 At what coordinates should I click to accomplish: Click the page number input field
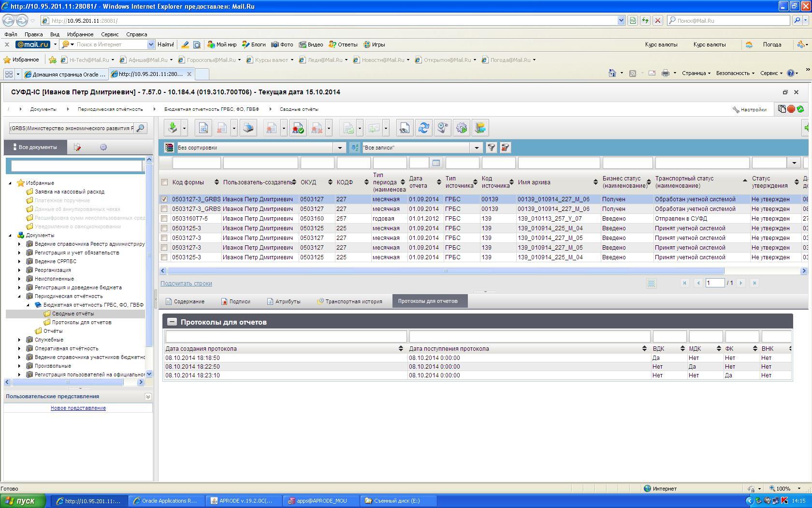point(715,283)
